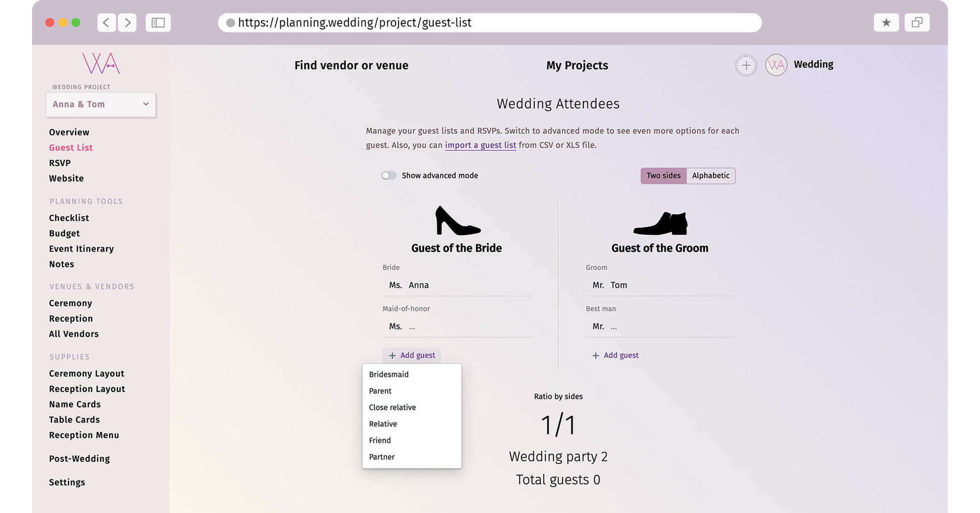This screenshot has height=513, width=980.
Task: Click the back navigation arrow
Action: [106, 22]
